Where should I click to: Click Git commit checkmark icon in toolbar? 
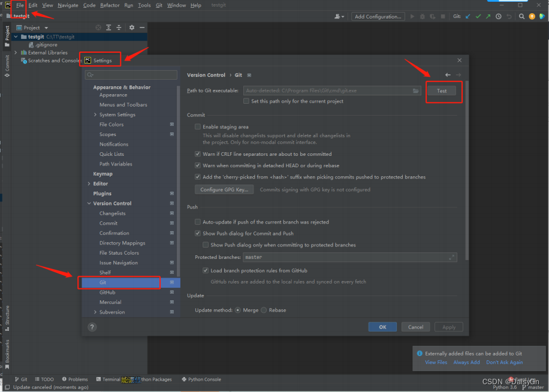(478, 16)
